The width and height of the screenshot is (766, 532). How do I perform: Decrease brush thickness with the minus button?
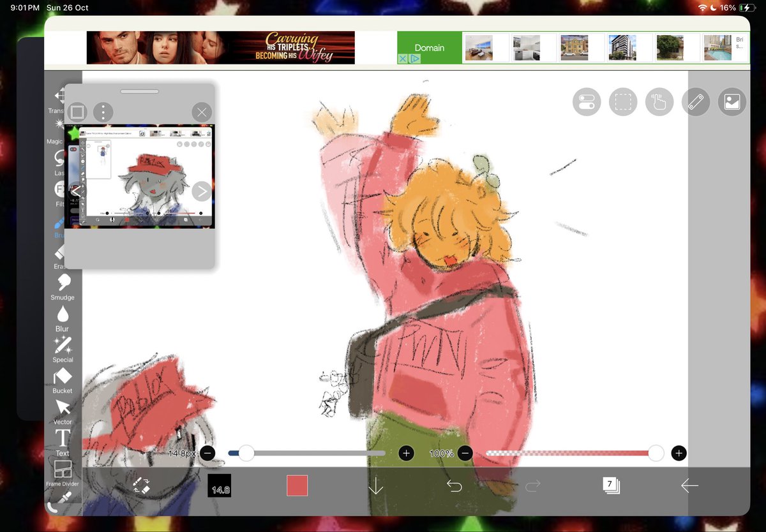coord(207,454)
